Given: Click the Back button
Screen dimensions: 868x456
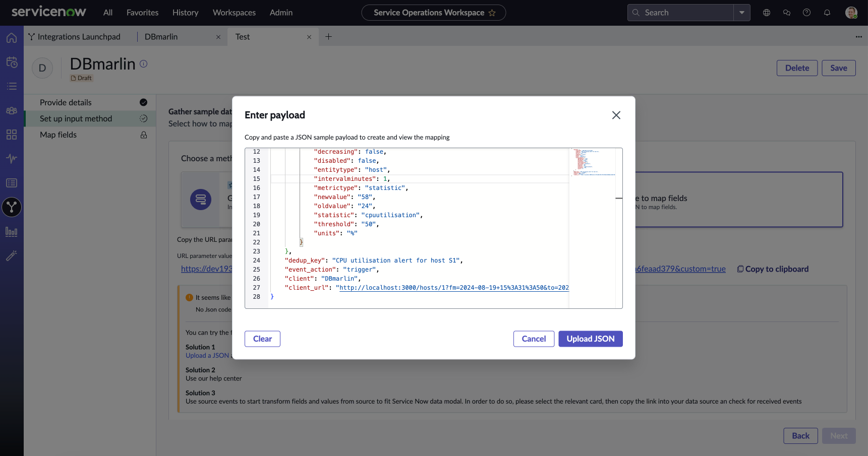Looking at the screenshot, I should coord(800,436).
